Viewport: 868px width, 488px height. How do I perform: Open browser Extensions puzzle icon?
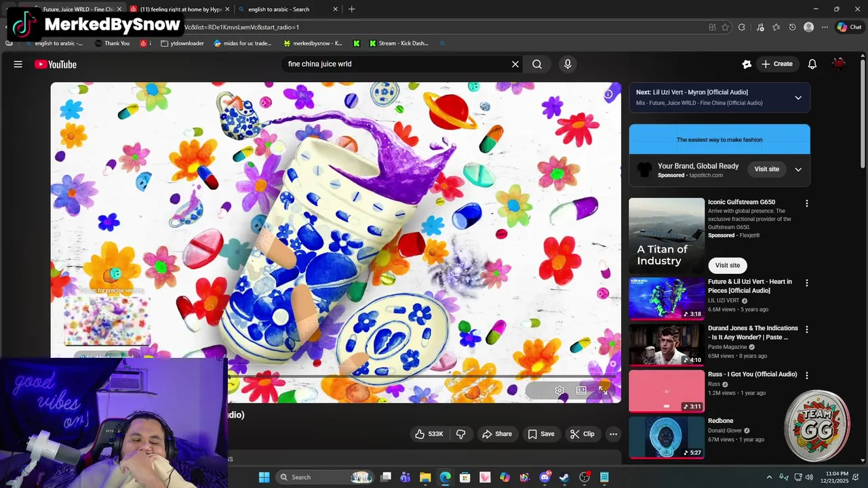point(741,27)
